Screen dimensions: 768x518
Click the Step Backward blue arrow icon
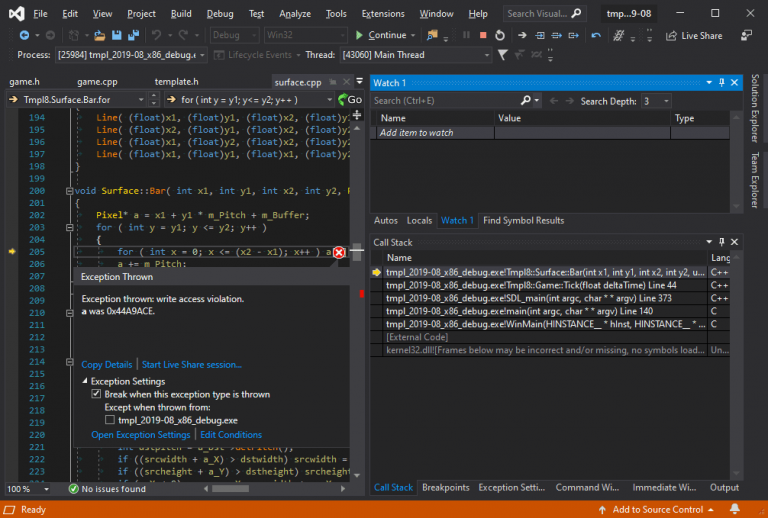tap(596, 35)
